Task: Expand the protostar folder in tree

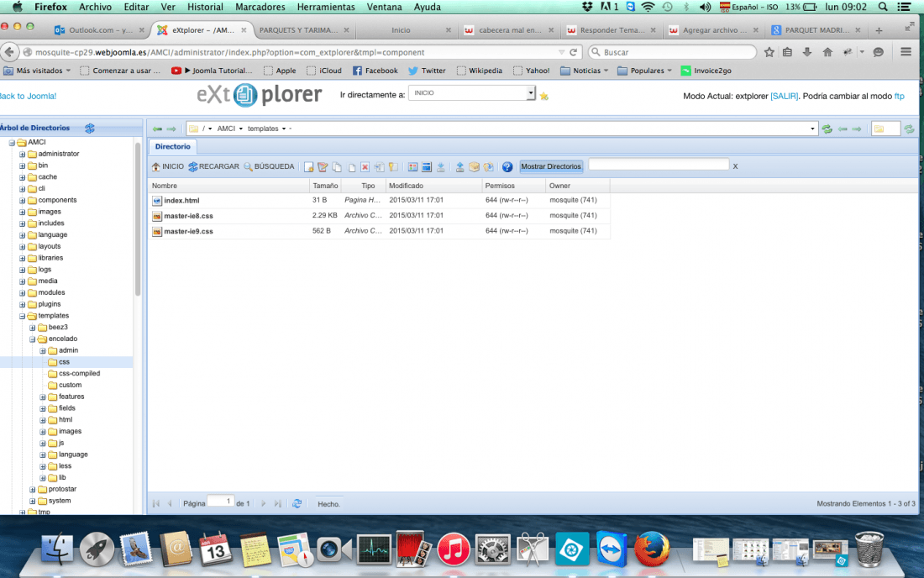Action: (33, 490)
